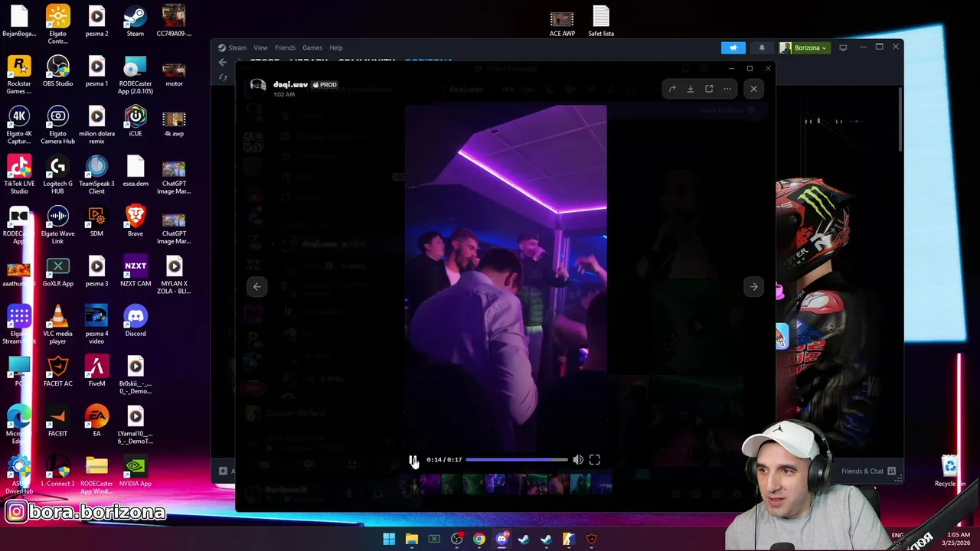Select the VLC media player desktop icon
980x551 pixels.
pyautogui.click(x=58, y=324)
